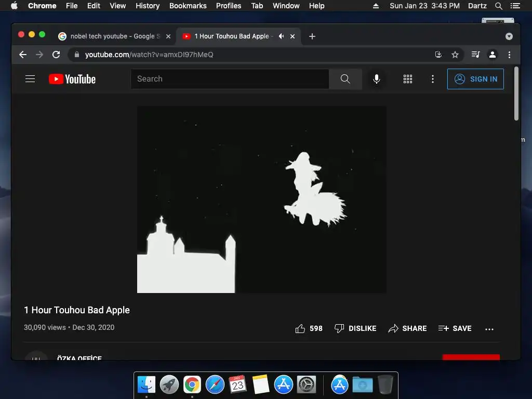Viewport: 532px width, 399px height.
Task: Open Chrome media controls
Action: tap(475, 55)
